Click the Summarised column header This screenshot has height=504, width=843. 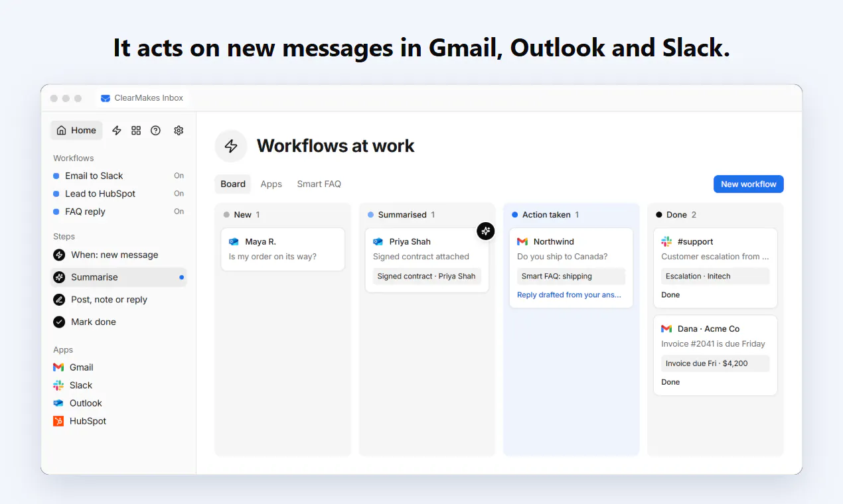click(402, 215)
